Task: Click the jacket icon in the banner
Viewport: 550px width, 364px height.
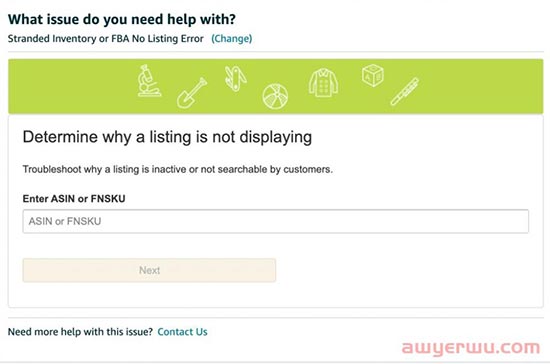Action: pos(323,83)
